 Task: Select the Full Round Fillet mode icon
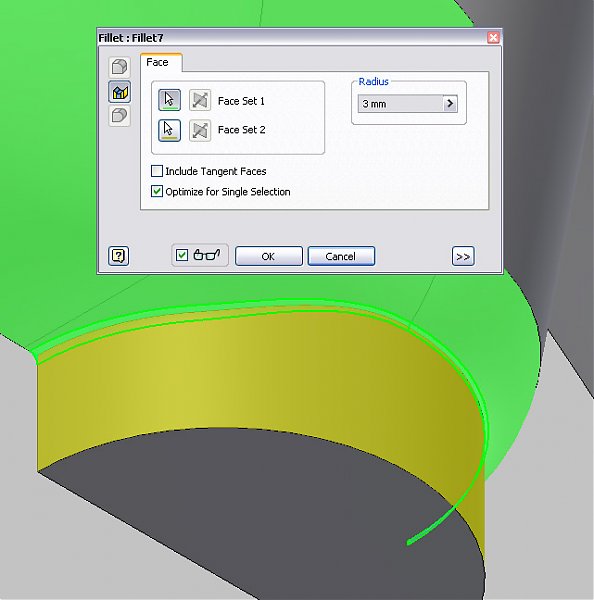[119, 115]
